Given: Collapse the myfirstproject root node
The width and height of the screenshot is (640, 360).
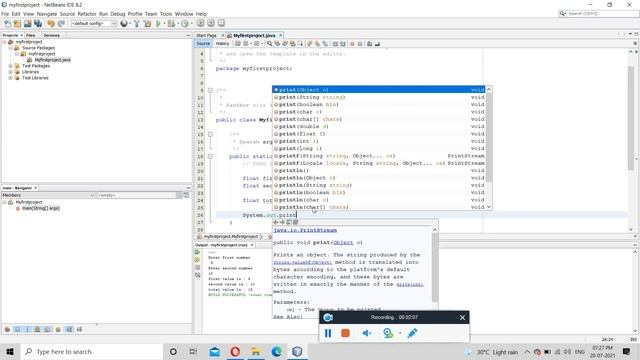Looking at the screenshot, I should (4, 42).
